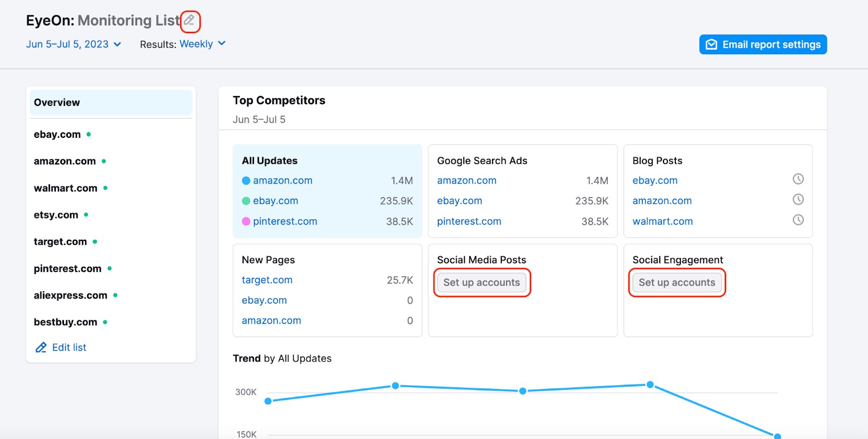Select the Google Search Ads card title
This screenshot has width=868, height=439.
[482, 161]
